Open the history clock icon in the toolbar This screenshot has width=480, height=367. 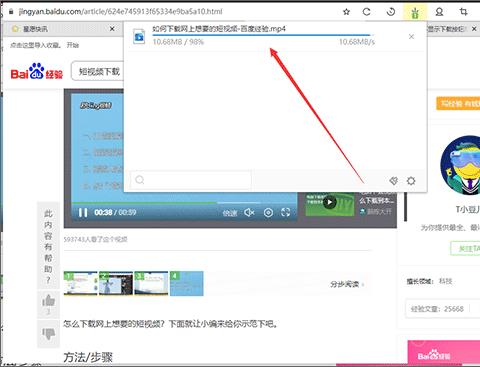391,12
